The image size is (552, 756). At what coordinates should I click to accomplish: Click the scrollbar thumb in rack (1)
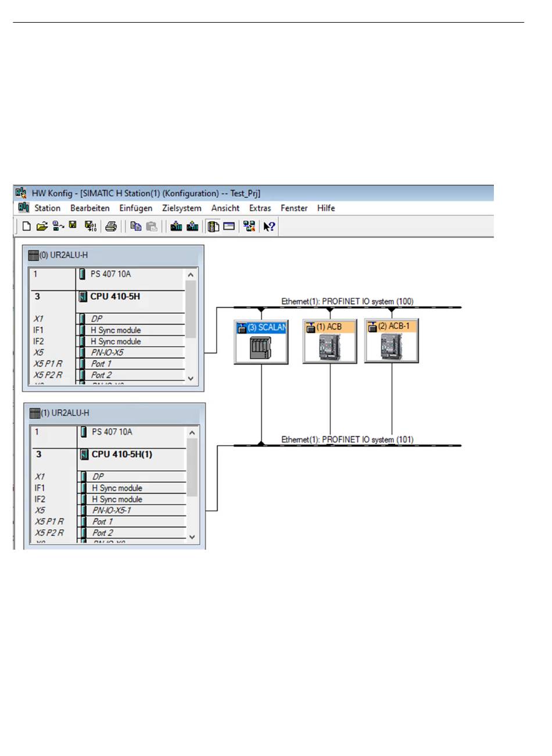tap(192, 467)
